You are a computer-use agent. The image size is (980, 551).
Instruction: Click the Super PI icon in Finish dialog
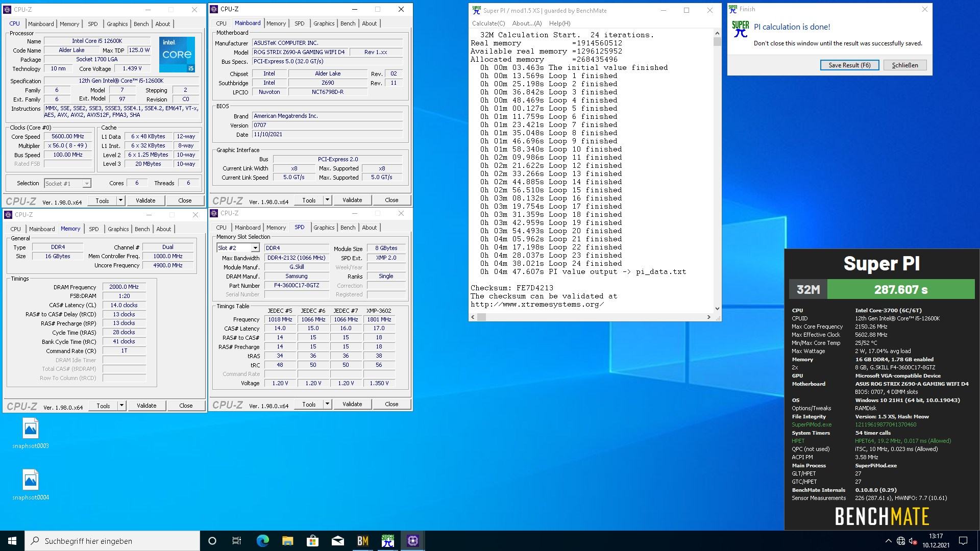click(741, 29)
